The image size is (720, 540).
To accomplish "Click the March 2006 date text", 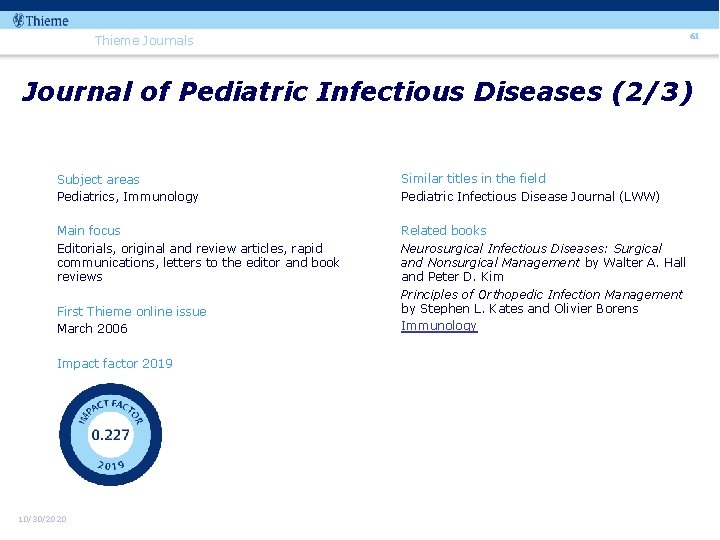I will point(92,328).
